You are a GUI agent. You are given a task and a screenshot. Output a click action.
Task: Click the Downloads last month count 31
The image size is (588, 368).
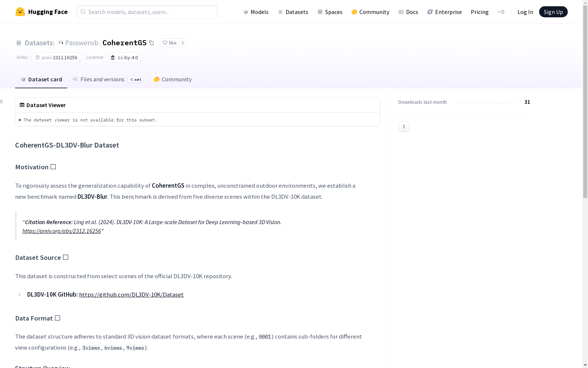point(527,102)
